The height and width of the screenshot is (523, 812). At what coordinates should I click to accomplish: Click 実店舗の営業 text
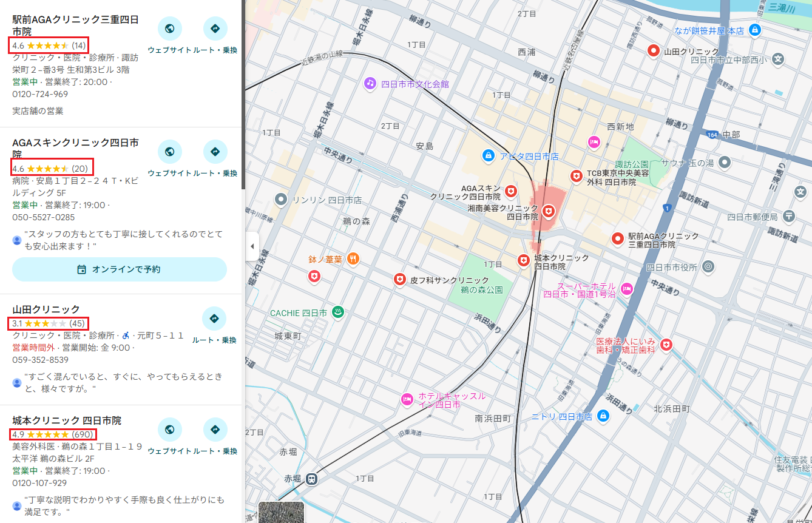pos(38,111)
